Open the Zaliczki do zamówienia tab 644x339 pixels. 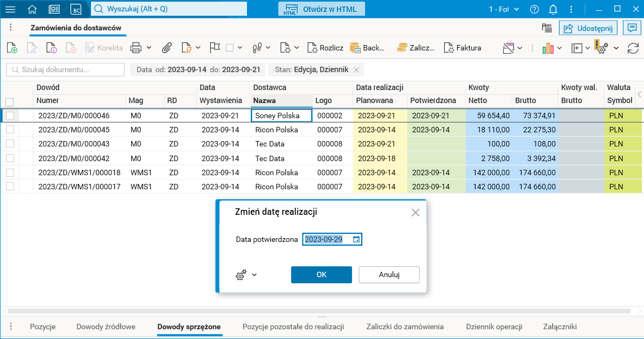click(405, 327)
